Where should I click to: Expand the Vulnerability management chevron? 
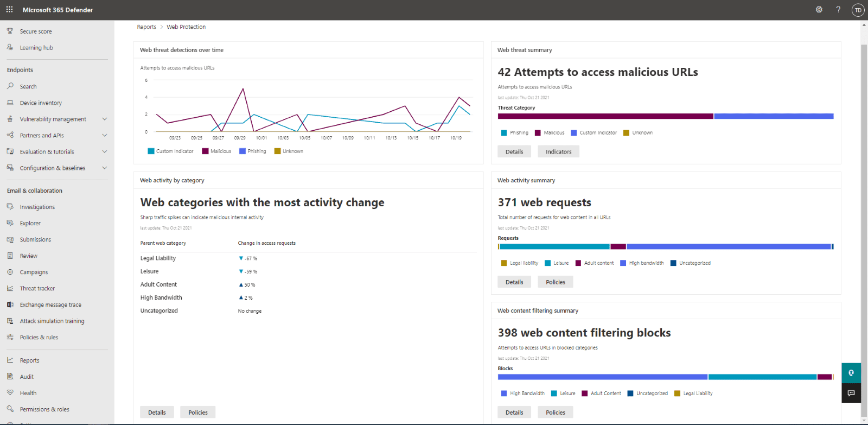[x=105, y=119]
